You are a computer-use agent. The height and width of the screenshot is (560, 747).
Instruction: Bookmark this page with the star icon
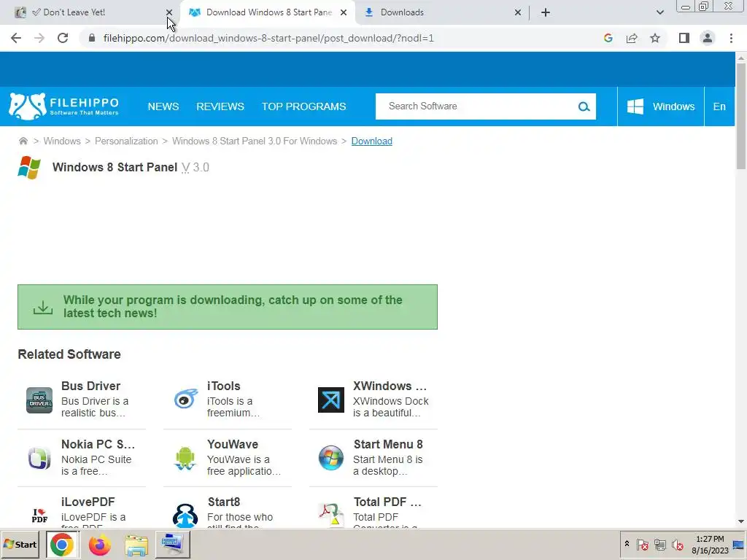coord(655,38)
